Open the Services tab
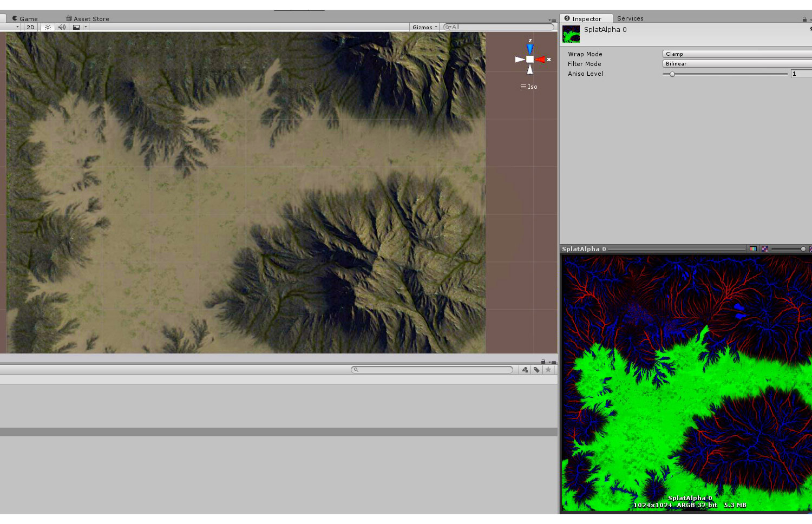 [630, 18]
